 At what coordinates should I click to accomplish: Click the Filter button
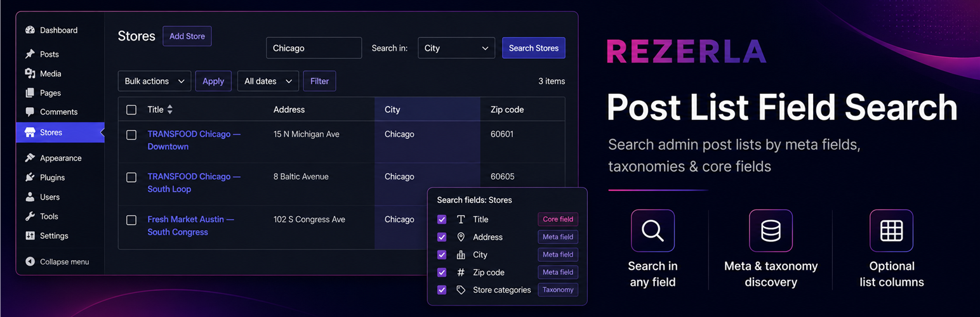pos(320,81)
